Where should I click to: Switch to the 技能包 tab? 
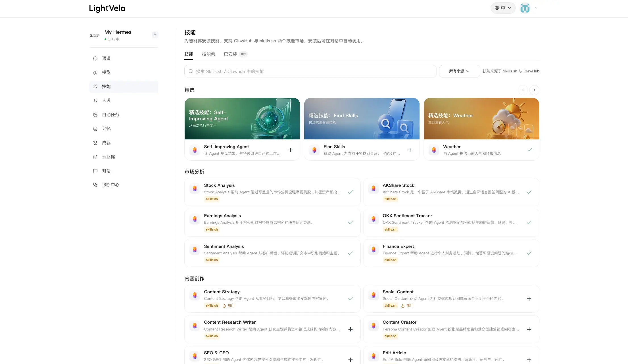[x=208, y=54]
